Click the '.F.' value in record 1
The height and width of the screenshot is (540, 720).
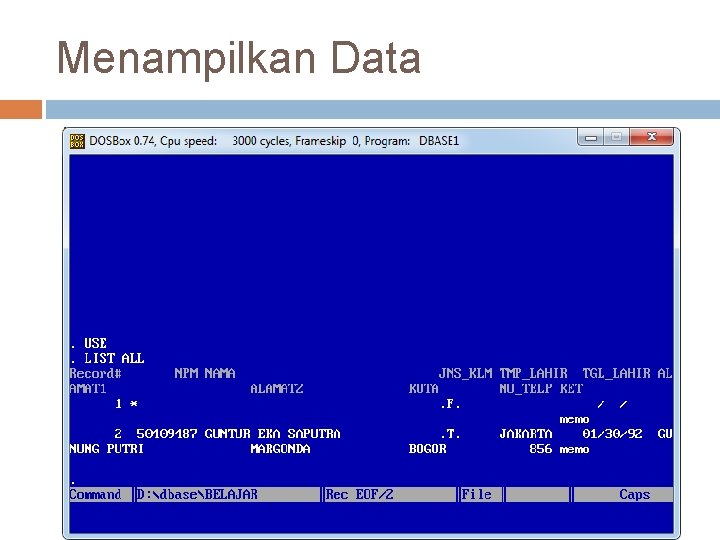tap(450, 404)
